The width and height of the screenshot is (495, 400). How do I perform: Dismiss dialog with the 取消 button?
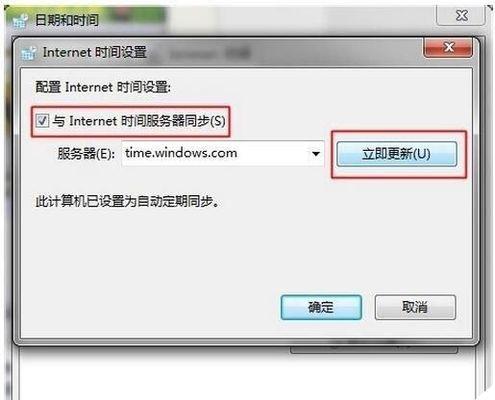pos(415,307)
